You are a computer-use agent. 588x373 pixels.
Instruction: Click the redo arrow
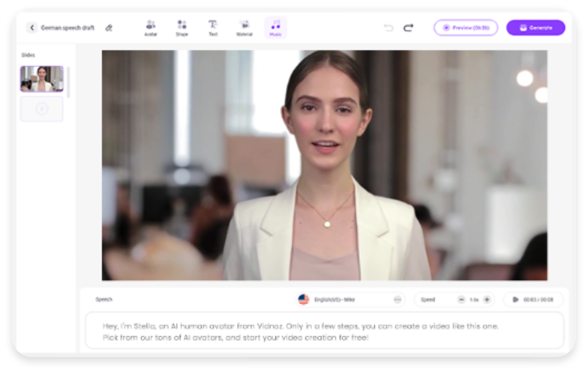coord(408,28)
